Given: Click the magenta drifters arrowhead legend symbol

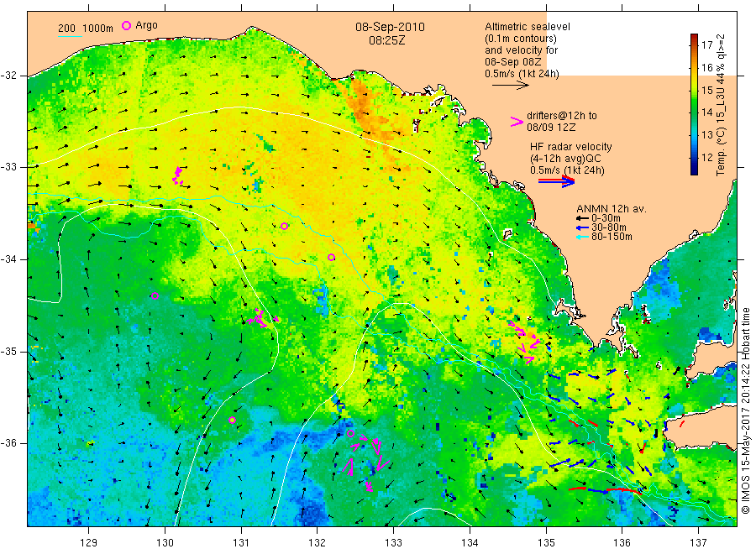Looking at the screenshot, I should 517,122.
